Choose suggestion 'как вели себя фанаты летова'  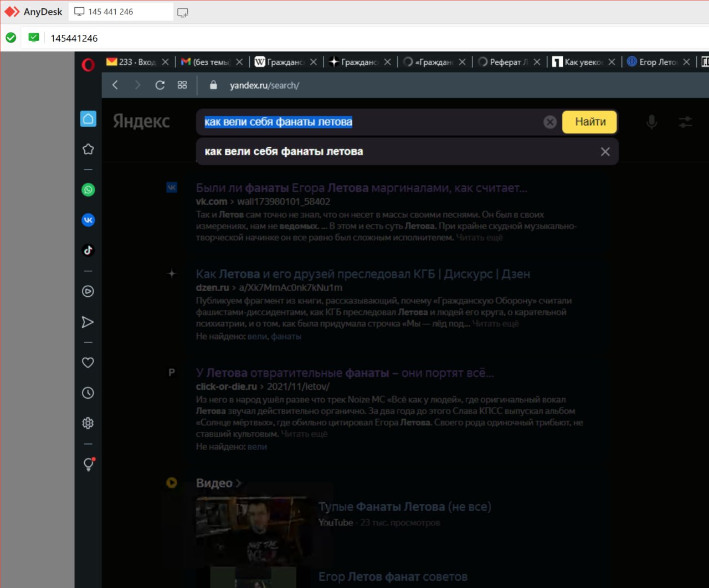pyautogui.click(x=284, y=152)
